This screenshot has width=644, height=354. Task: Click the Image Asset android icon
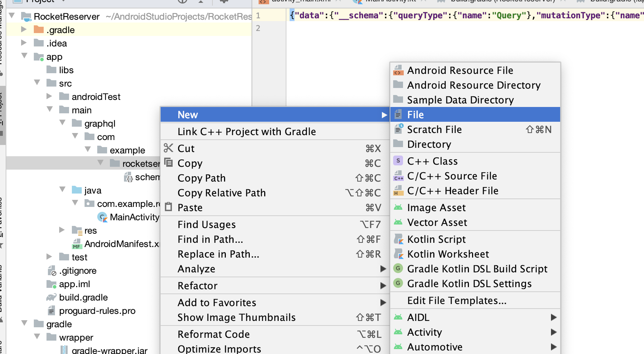point(398,207)
